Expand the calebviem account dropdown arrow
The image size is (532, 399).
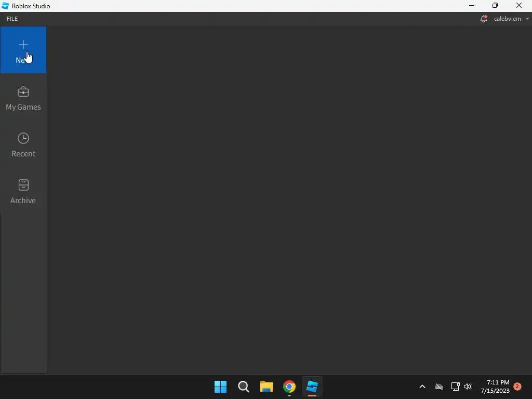[x=527, y=19]
